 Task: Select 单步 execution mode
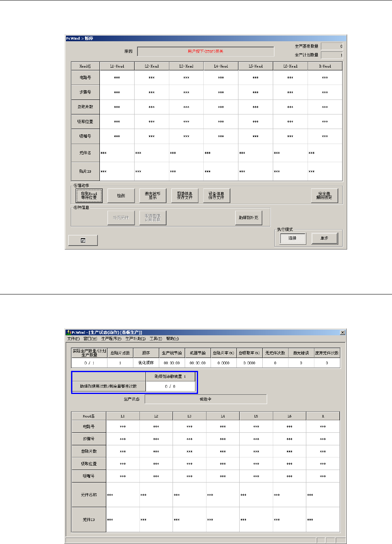(x=325, y=238)
